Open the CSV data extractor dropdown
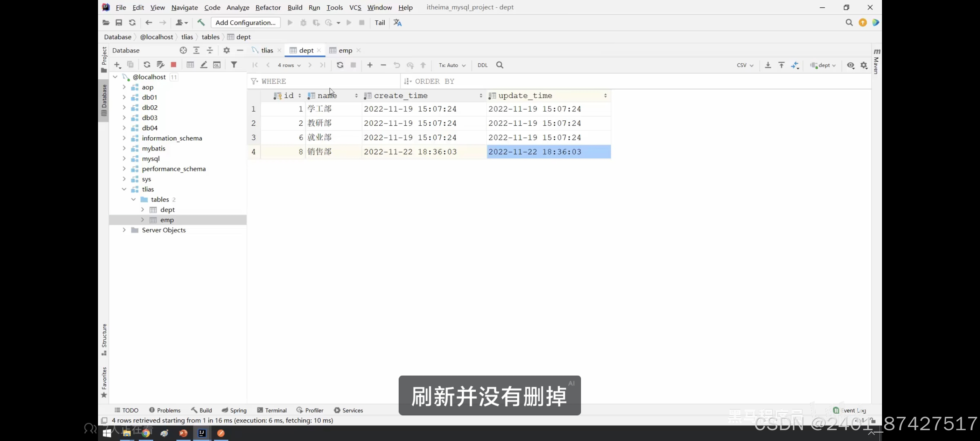 [744, 65]
